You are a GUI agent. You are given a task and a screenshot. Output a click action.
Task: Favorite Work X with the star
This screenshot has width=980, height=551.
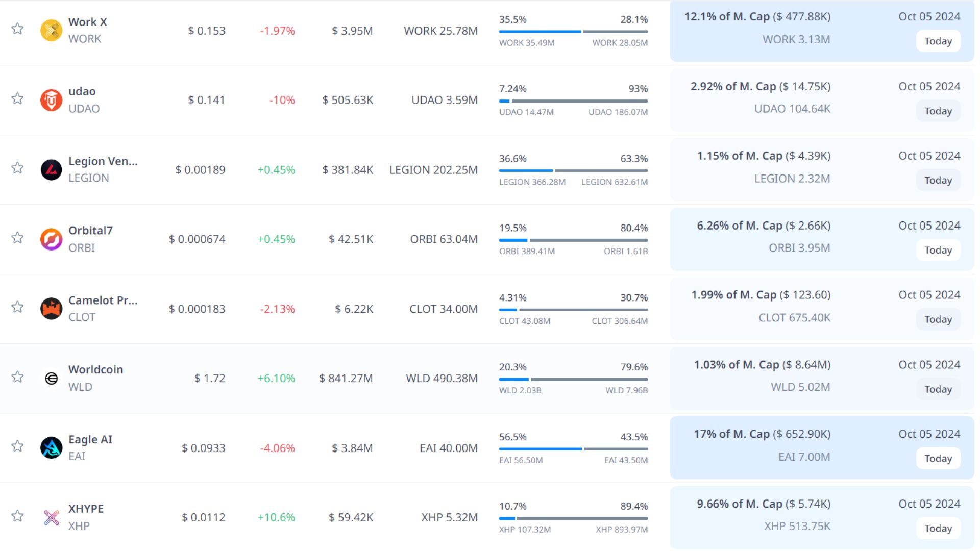pyautogui.click(x=18, y=29)
